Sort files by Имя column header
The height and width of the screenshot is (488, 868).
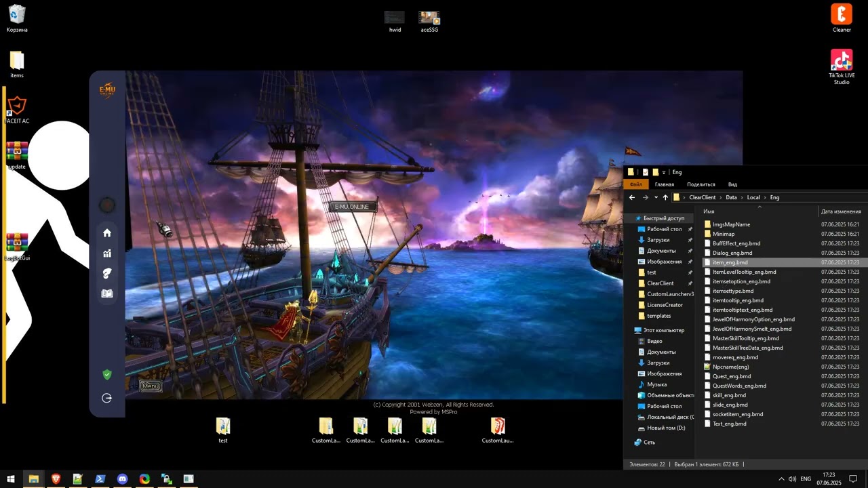[709, 211]
